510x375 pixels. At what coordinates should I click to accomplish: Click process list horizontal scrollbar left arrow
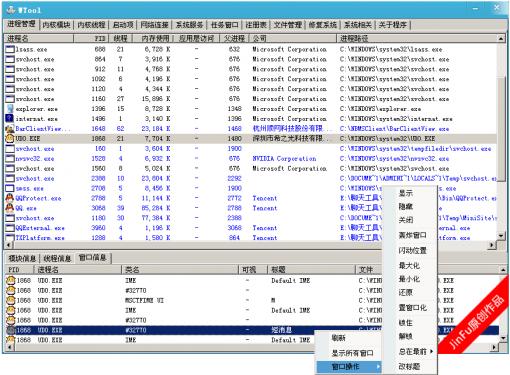point(8,245)
